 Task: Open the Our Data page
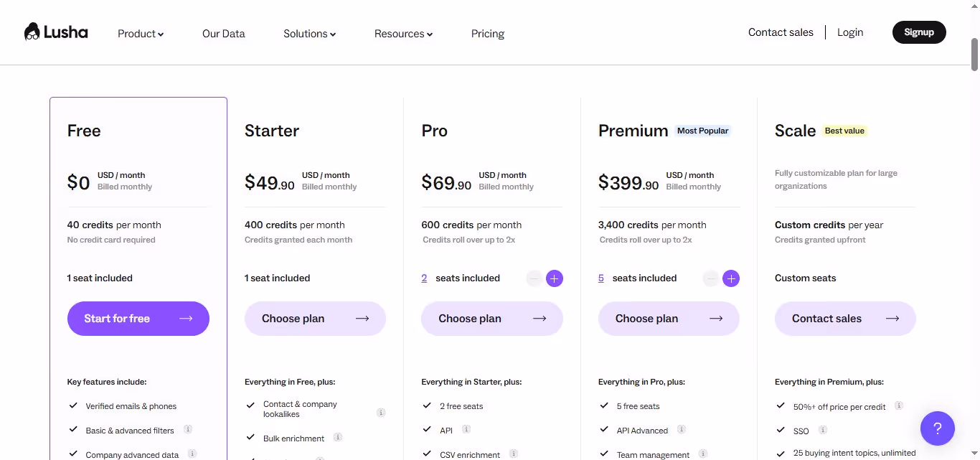223,33
